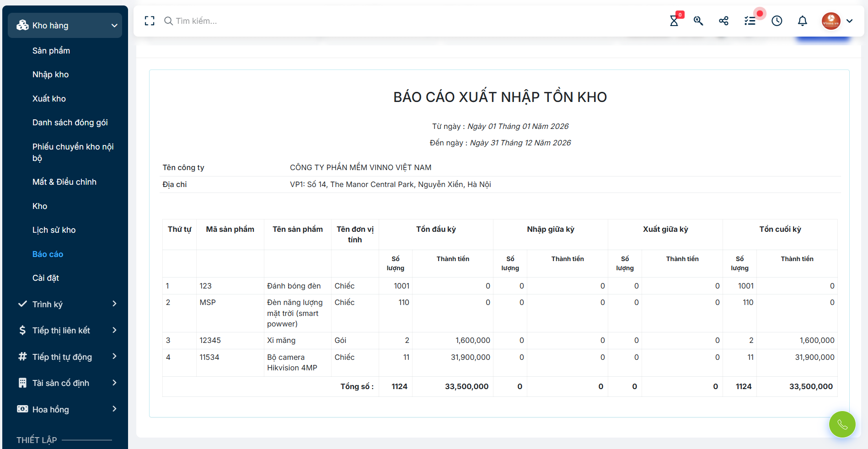Click the share icon in the top bar

pos(723,21)
